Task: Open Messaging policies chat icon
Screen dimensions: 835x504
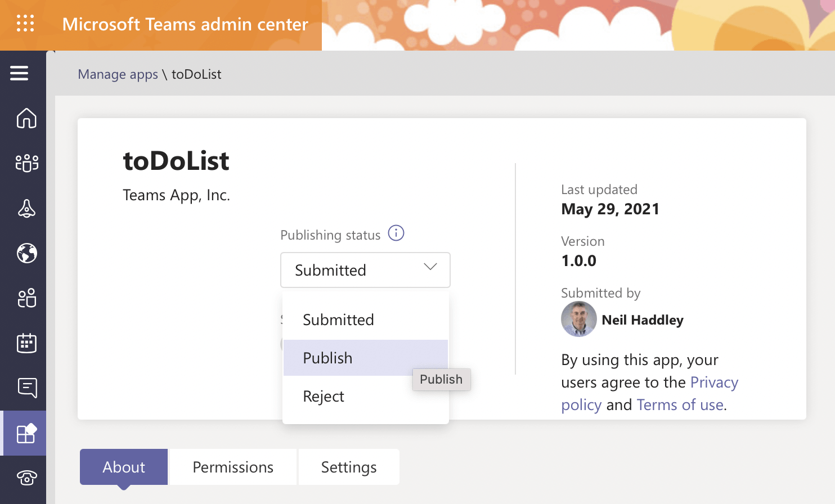Action: (26, 388)
